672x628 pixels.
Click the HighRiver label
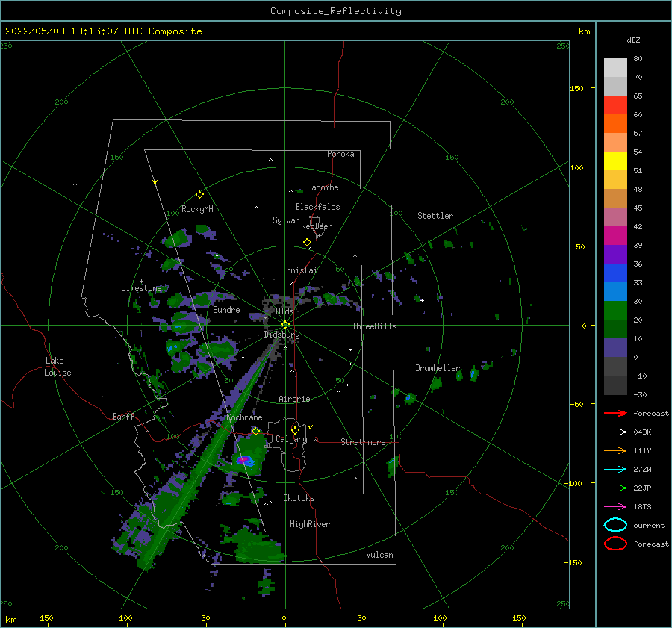pyautogui.click(x=310, y=524)
